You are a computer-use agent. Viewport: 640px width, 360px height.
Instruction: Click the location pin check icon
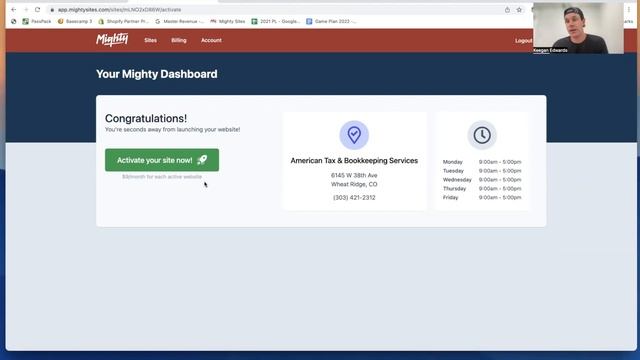coord(354,135)
